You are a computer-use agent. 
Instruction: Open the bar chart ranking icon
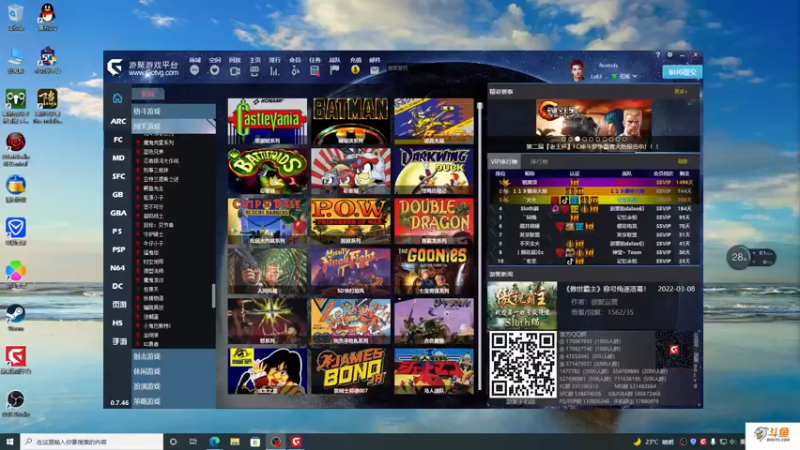tap(274, 71)
